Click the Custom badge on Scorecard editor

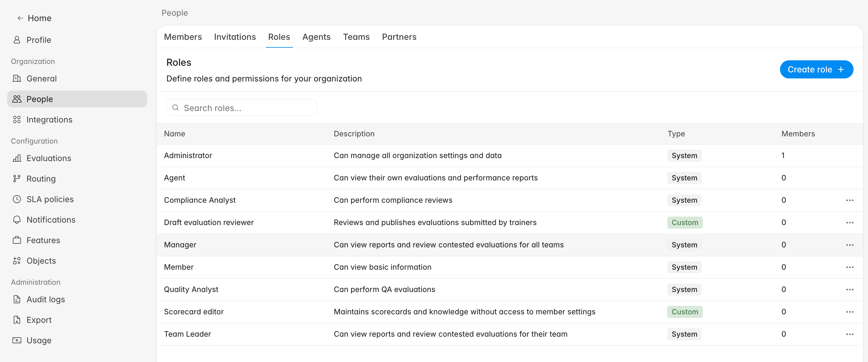[685, 311]
